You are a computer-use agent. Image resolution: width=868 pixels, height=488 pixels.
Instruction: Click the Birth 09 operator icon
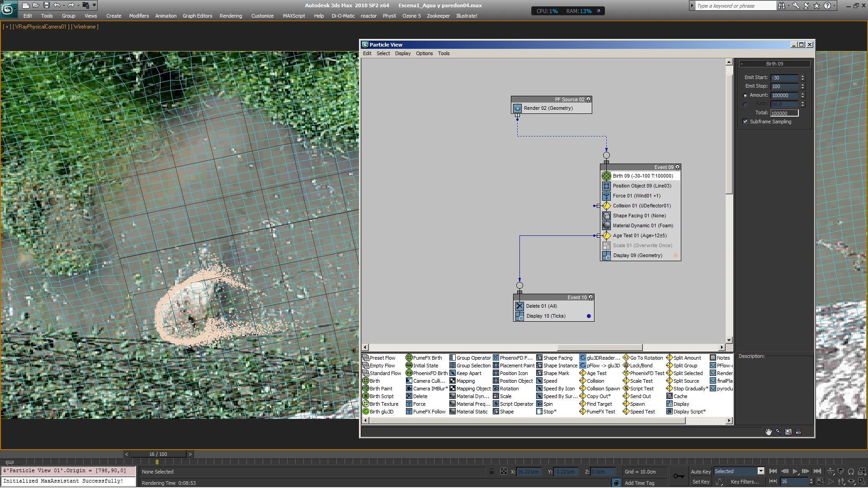606,176
